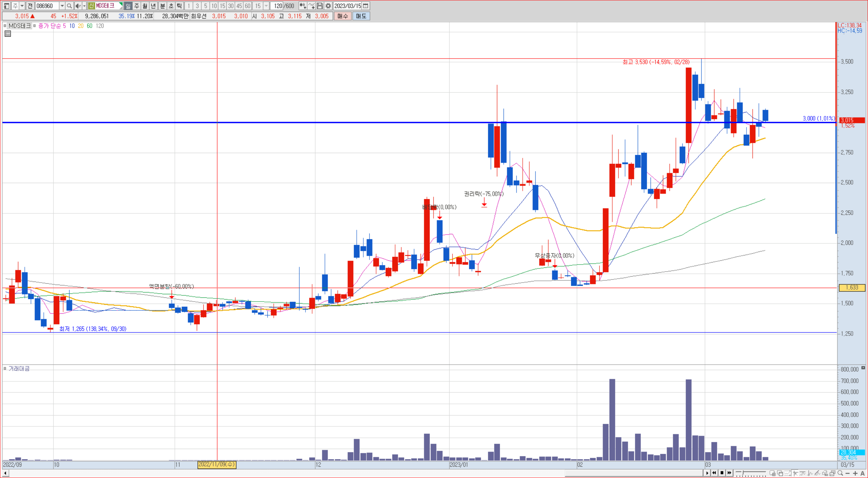This screenshot has height=478, width=868.
Task: Click the stock search magnifier icon
Action: tap(70, 6)
